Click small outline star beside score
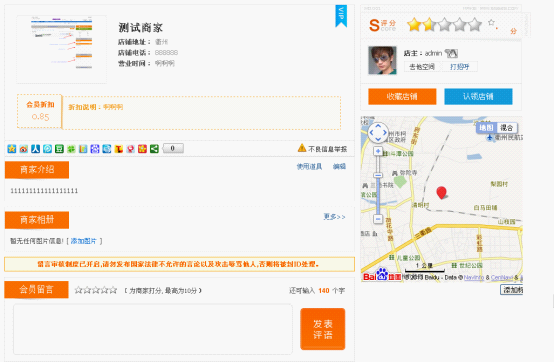Image resolution: width=554 pixels, height=362 pixels. pos(491,23)
